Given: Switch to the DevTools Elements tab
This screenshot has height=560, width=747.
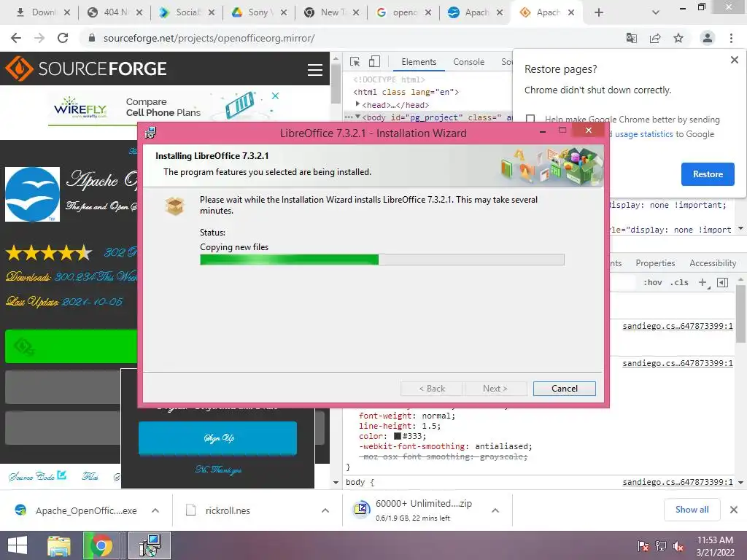Looking at the screenshot, I should [418, 62].
